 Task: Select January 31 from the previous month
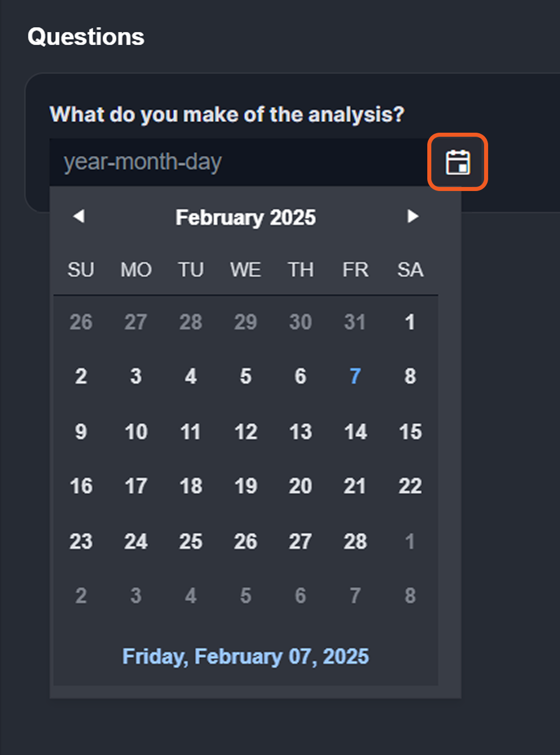(x=354, y=322)
